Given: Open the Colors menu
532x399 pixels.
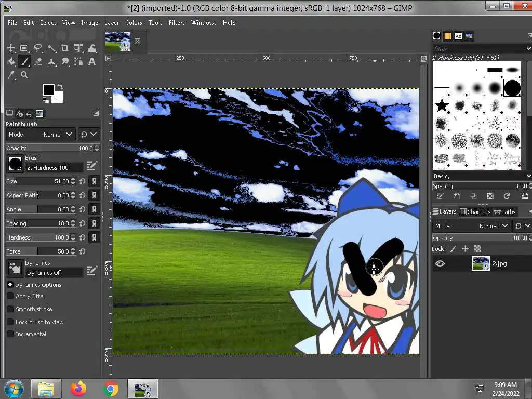Looking at the screenshot, I should 134,23.
